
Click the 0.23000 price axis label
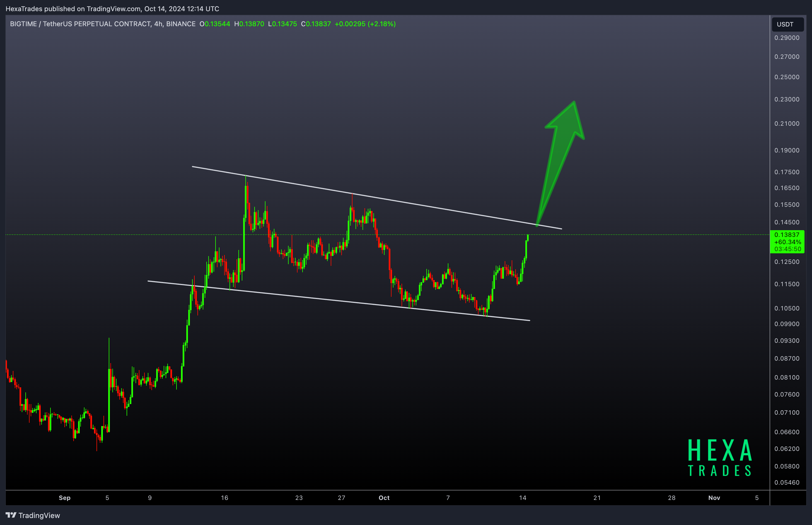[x=787, y=99]
